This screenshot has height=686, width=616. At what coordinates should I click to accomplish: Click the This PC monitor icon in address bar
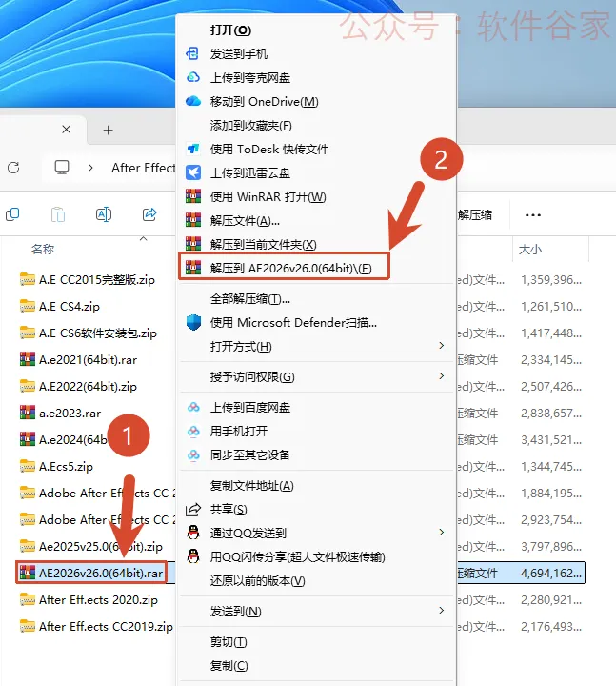62,168
